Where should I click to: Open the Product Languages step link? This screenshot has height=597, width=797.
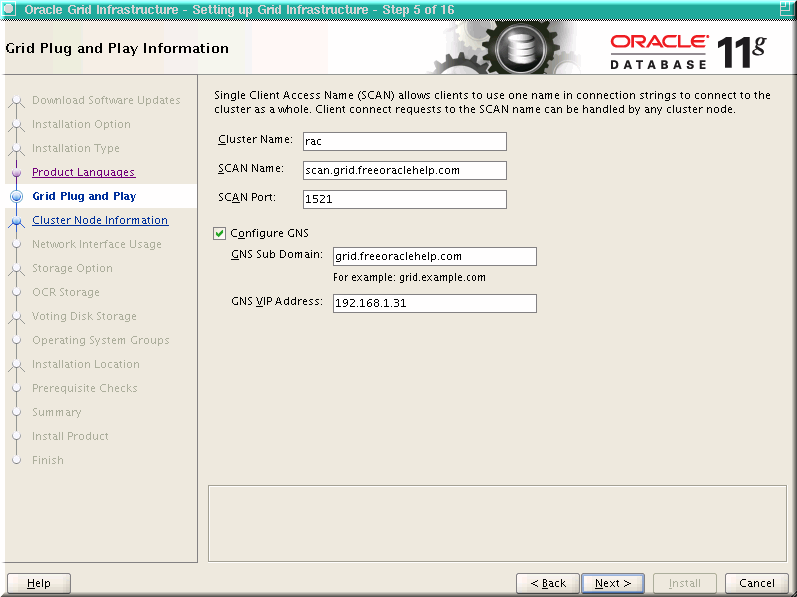[x=83, y=172]
